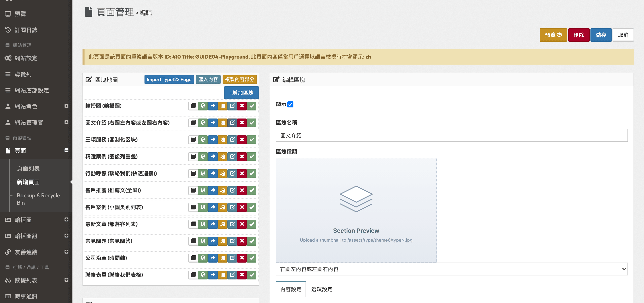Screen dimensions: 644x303
Task: Click the blue share arrow in 三項服務 row
Action: (213, 140)
